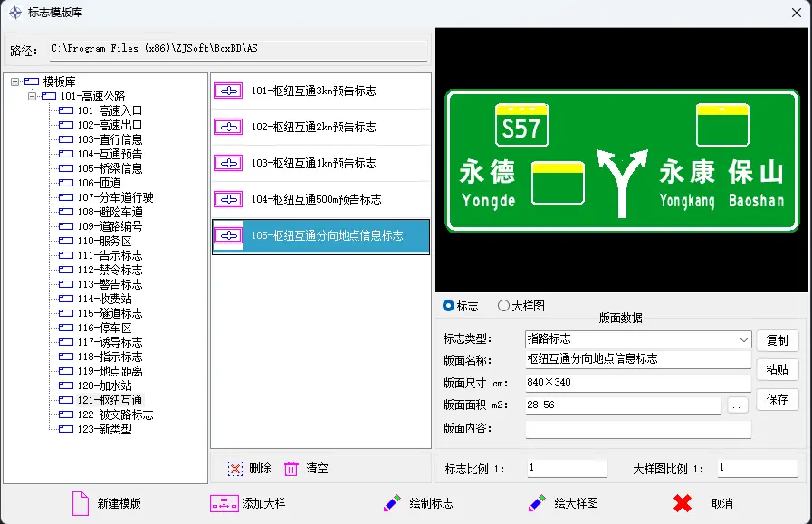Click the 添加大样 add detail icon
The image size is (812, 524).
pos(224,503)
